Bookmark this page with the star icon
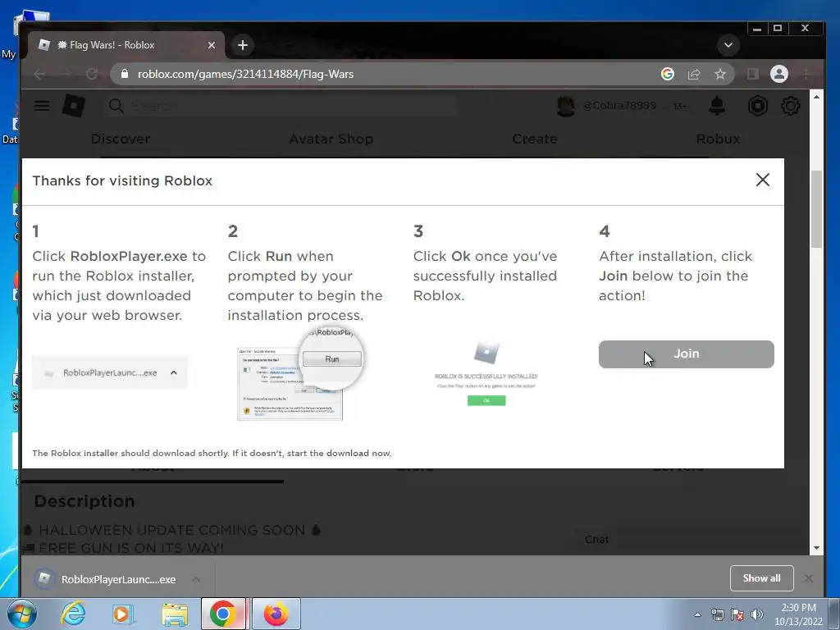The width and height of the screenshot is (840, 630). click(720, 74)
